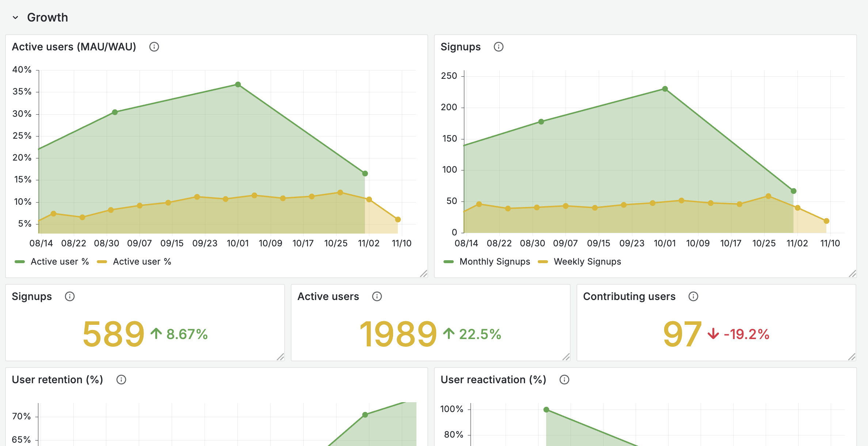Toggle yellow Active user % legend series
Screen dimensions: 868x446
[x=134, y=262]
